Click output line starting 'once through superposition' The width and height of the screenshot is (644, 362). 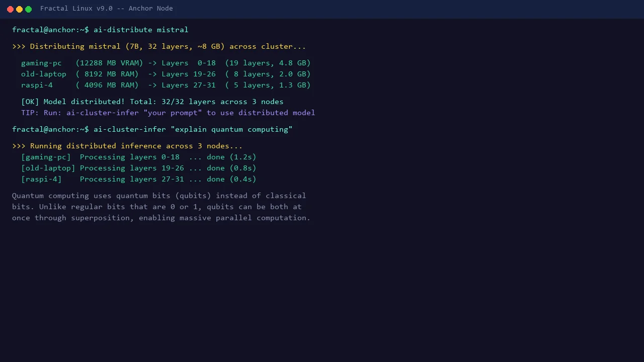162,218
